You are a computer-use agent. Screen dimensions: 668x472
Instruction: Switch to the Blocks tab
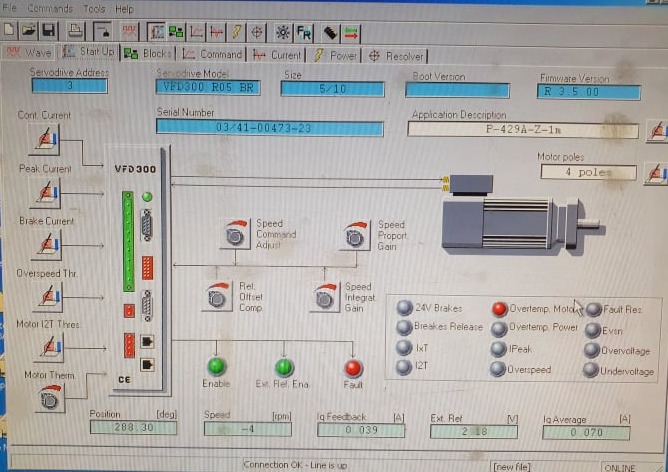[148, 54]
